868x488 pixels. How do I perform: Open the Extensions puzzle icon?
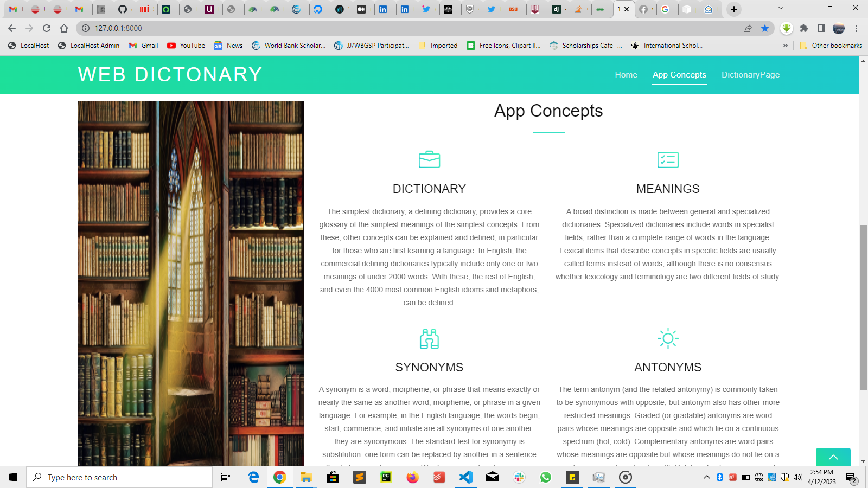[x=804, y=28]
